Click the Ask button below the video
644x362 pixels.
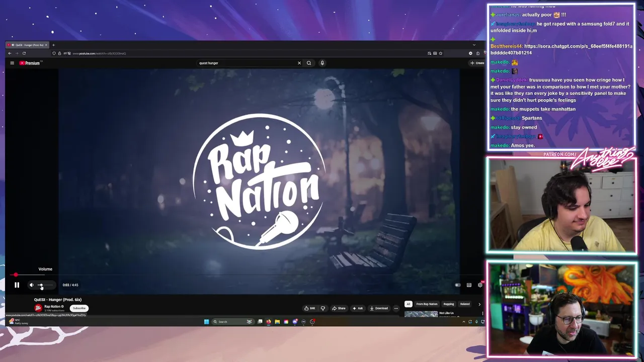pos(358,308)
